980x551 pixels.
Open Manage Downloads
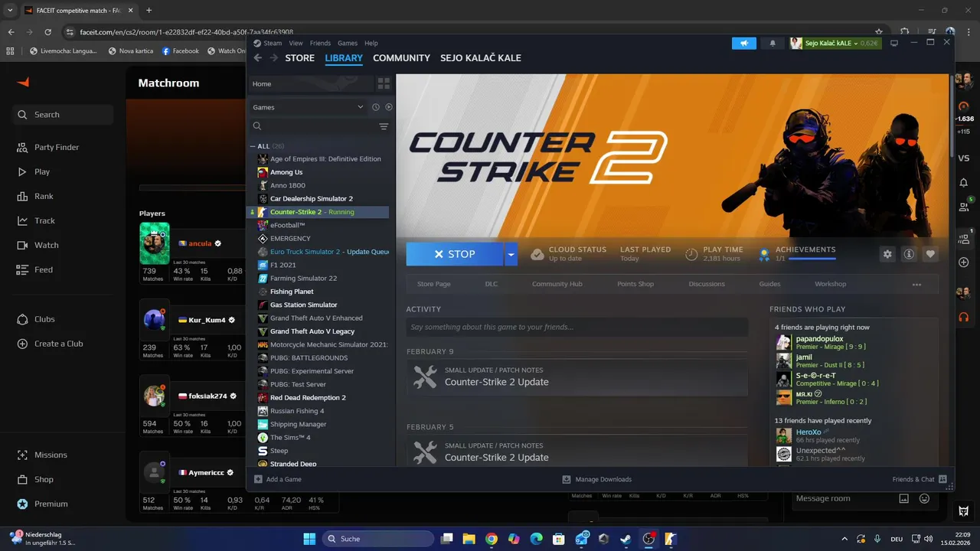[x=597, y=479]
